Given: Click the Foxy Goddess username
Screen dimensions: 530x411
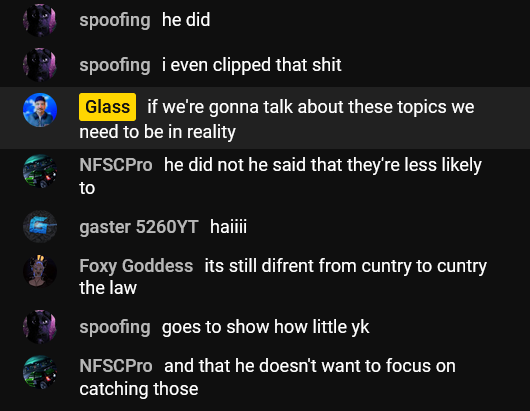Looking at the screenshot, I should coord(136,266).
